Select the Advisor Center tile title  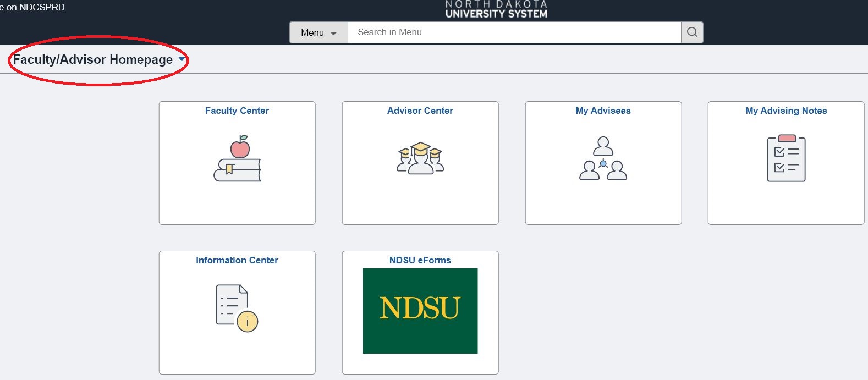pos(420,111)
